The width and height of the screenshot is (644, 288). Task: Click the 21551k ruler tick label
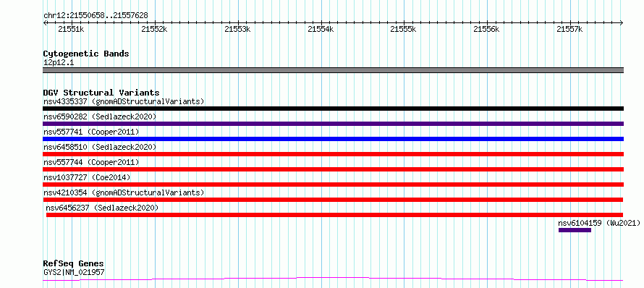click(71, 29)
